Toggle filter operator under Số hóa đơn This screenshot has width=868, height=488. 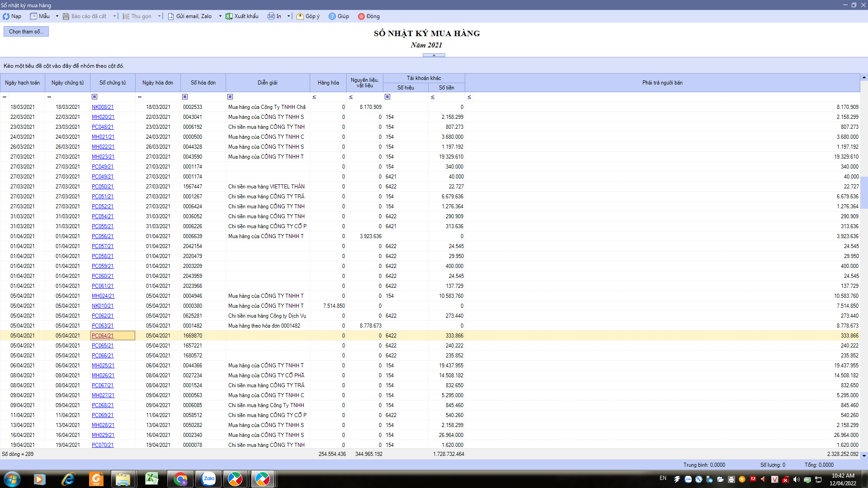pos(185,97)
